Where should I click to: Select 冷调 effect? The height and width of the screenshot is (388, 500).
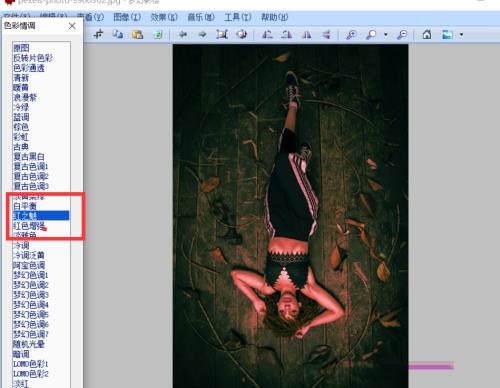(x=21, y=246)
